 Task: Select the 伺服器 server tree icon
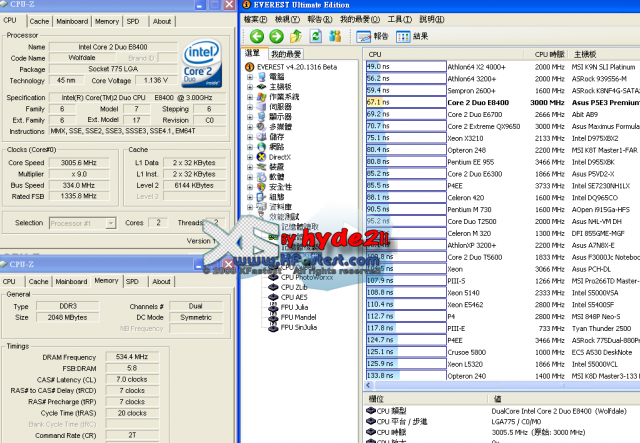point(262,107)
